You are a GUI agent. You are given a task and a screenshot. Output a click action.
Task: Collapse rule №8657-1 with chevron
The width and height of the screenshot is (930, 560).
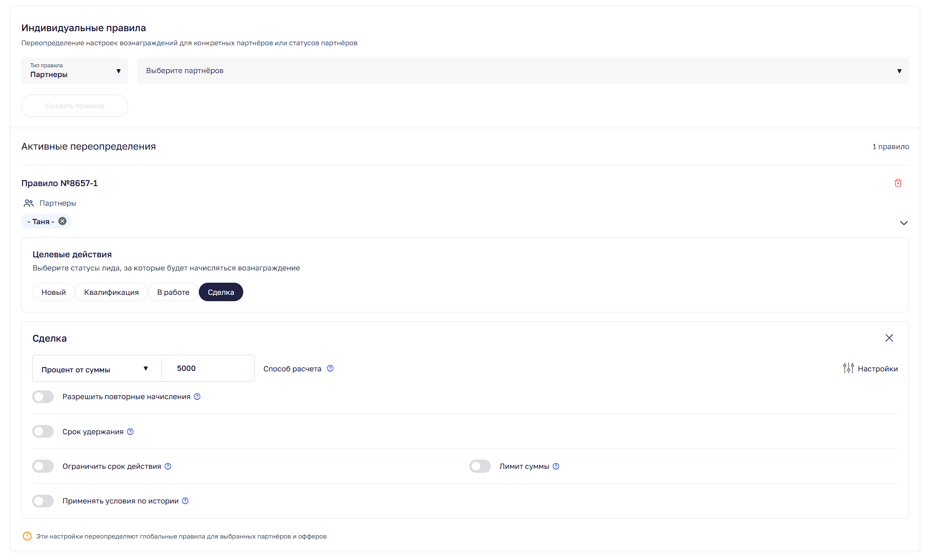click(904, 223)
